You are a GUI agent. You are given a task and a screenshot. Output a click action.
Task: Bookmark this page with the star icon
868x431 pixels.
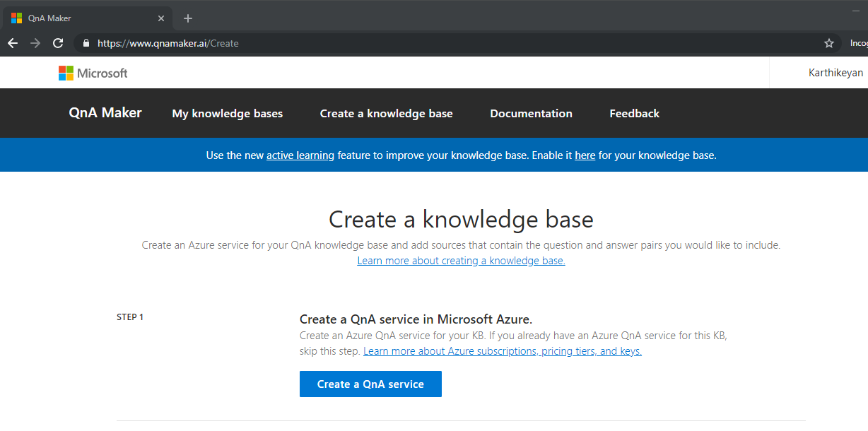click(x=829, y=43)
